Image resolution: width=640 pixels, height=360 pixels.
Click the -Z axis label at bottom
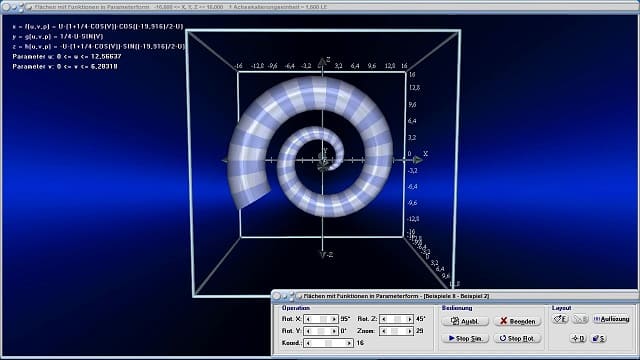(329, 255)
